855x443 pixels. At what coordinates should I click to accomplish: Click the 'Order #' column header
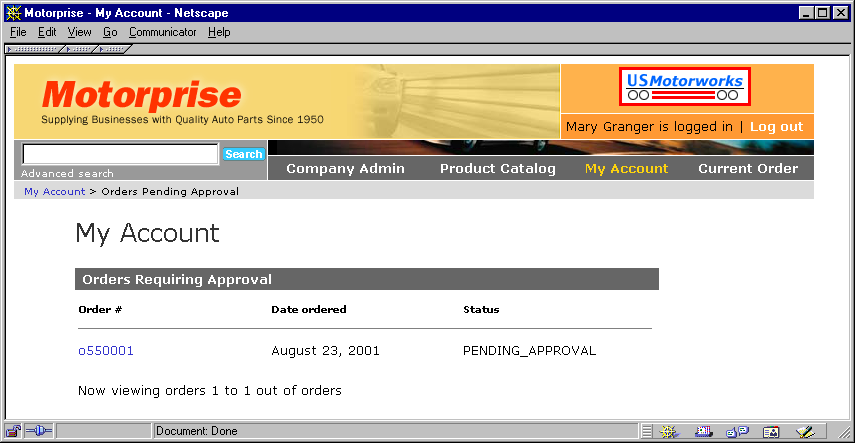coord(100,309)
